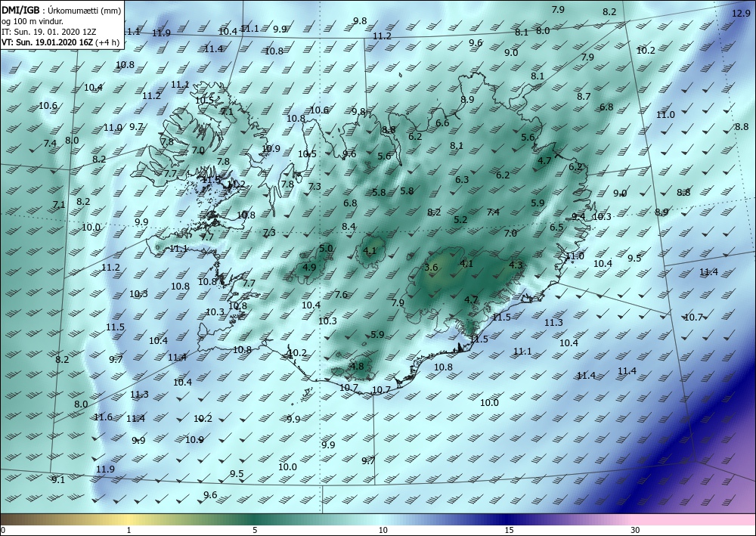
Task: Click the 12.9 value in the corner
Action: click(741, 13)
